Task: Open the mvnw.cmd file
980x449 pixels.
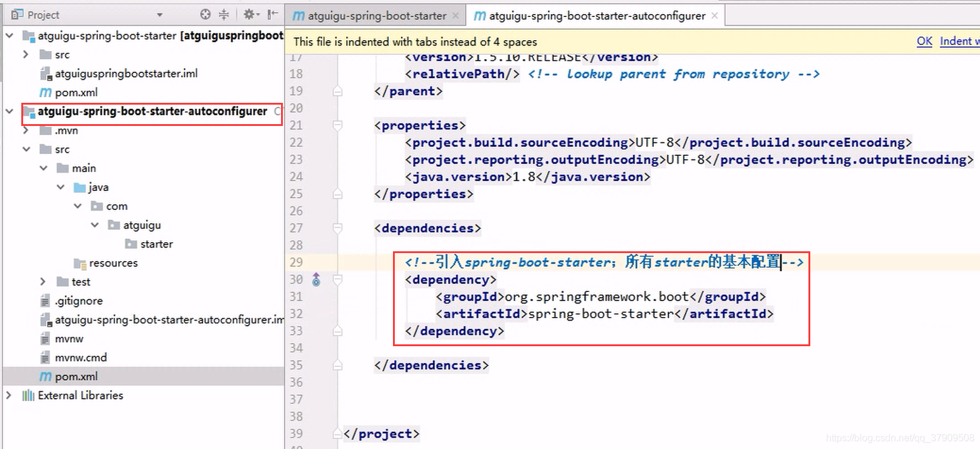Action: point(80,357)
